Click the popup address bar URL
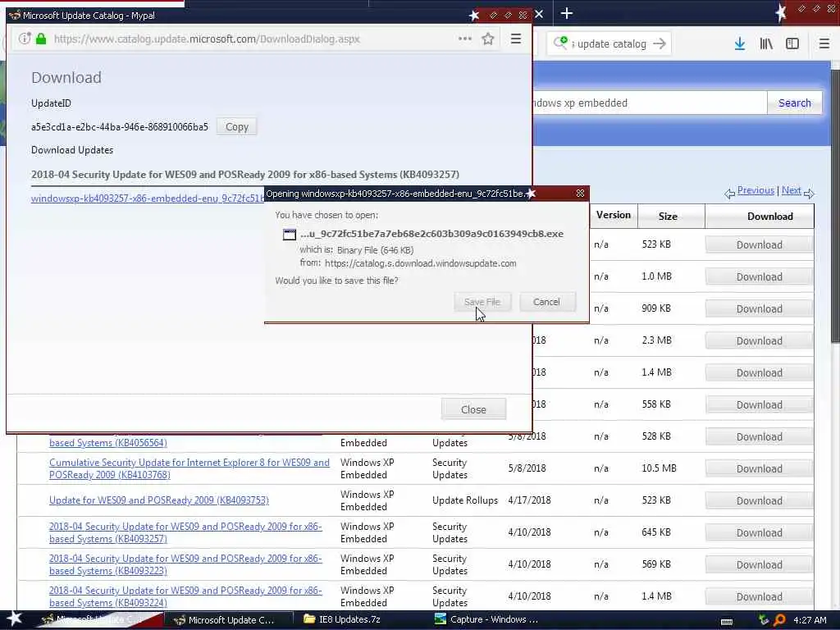This screenshot has width=840, height=630. coord(207,39)
